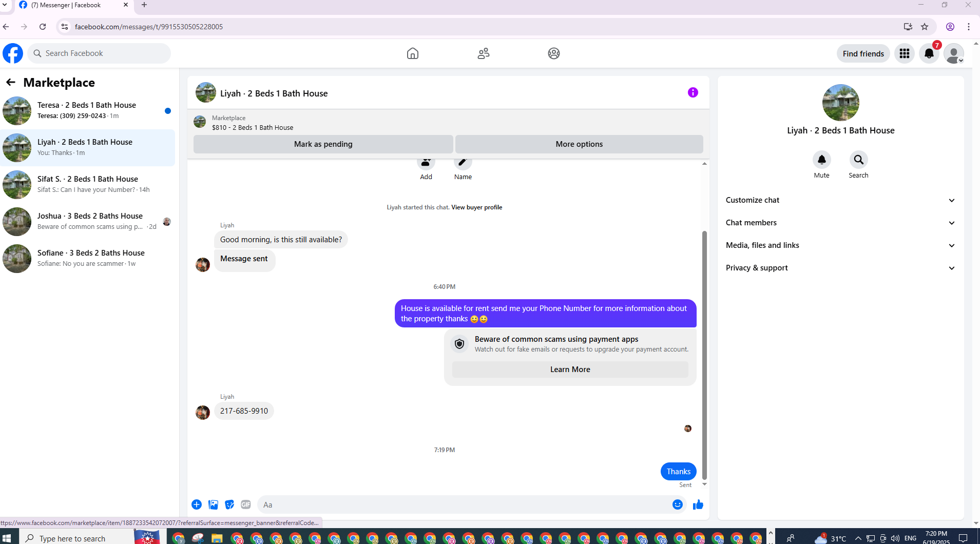Screen dimensions: 980x544
Task: Go back in browser history
Action: pos(6,27)
